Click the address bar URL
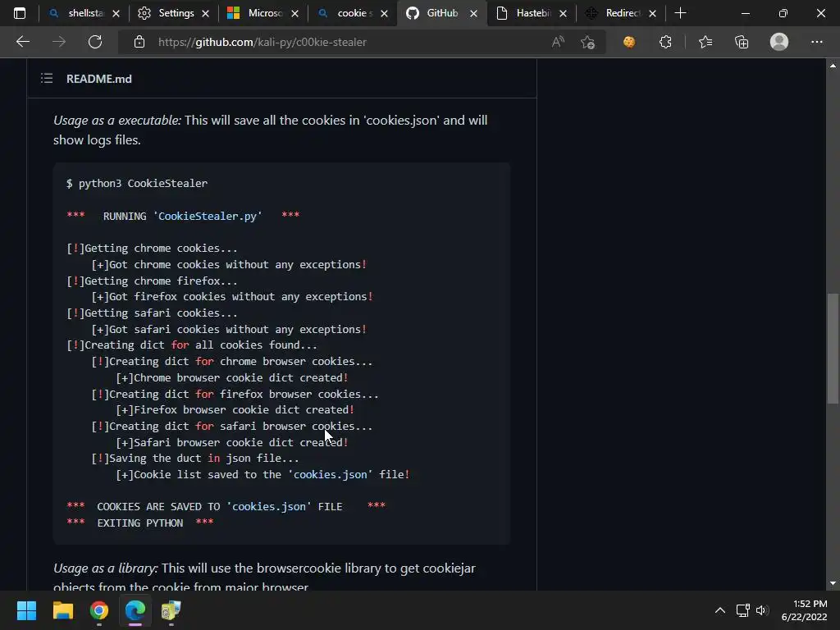Screen dimensions: 840x630 tap(262, 42)
